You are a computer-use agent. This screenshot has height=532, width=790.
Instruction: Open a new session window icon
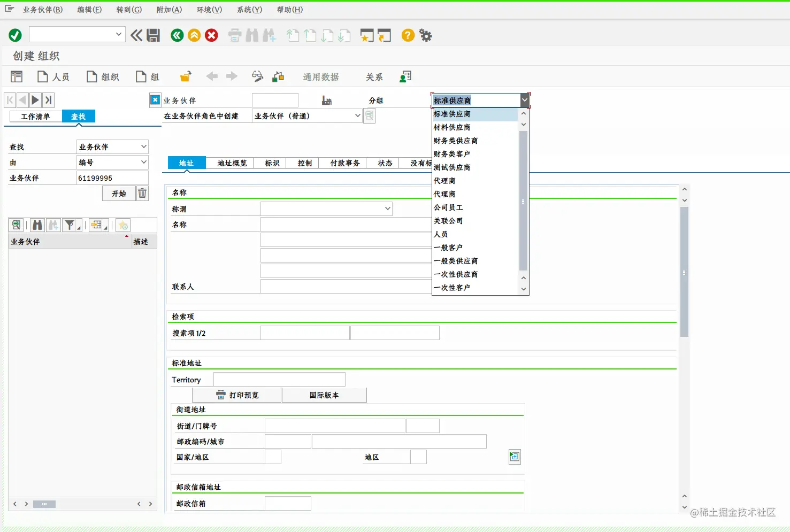(x=367, y=35)
